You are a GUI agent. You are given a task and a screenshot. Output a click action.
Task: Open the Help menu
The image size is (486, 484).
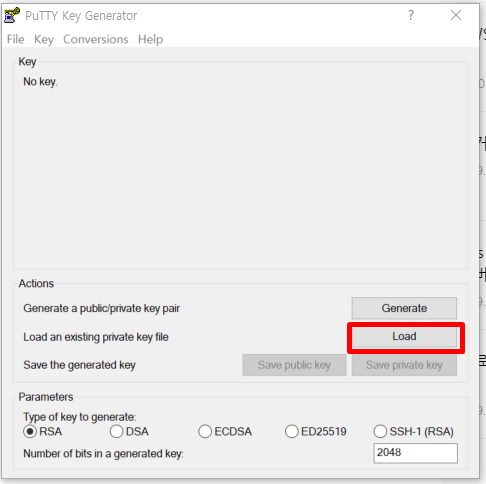(150, 39)
